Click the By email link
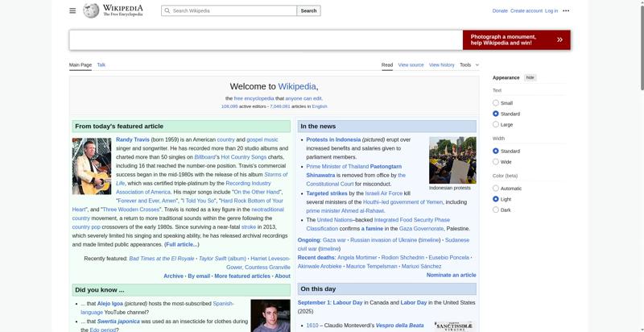 tap(199, 276)
